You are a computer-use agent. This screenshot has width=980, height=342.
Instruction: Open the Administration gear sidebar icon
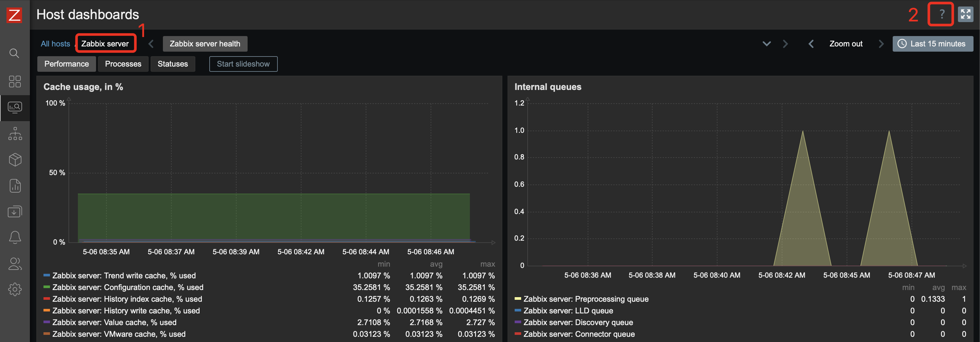(x=15, y=289)
